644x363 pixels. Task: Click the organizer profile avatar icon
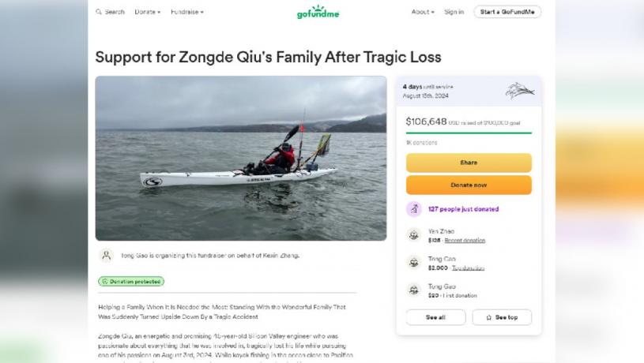point(106,256)
